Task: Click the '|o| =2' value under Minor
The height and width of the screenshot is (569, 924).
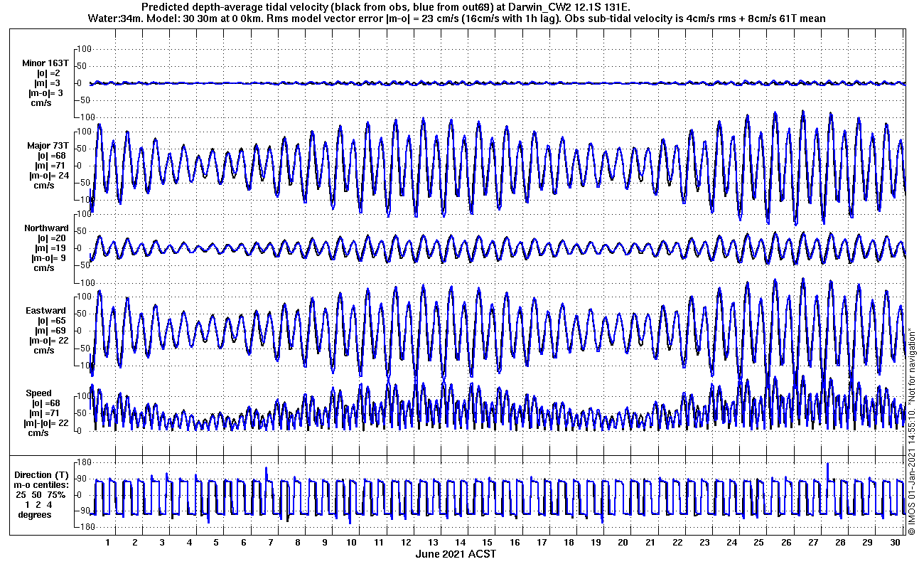Action: [x=49, y=73]
